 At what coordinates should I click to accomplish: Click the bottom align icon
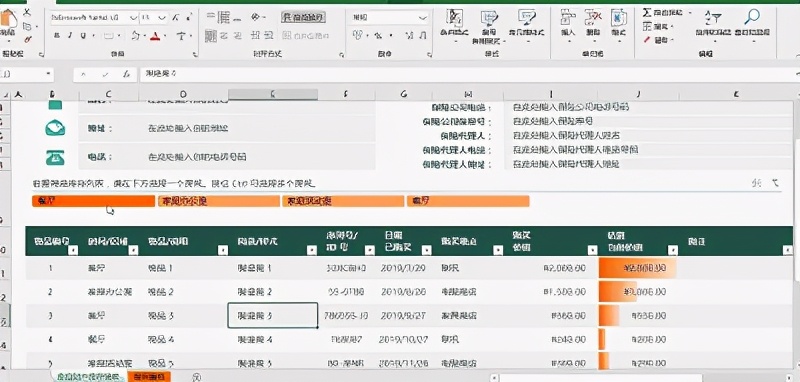click(x=238, y=18)
